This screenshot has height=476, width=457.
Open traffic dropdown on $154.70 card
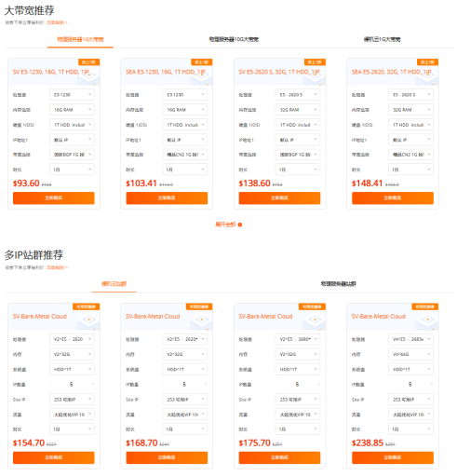click(x=72, y=415)
